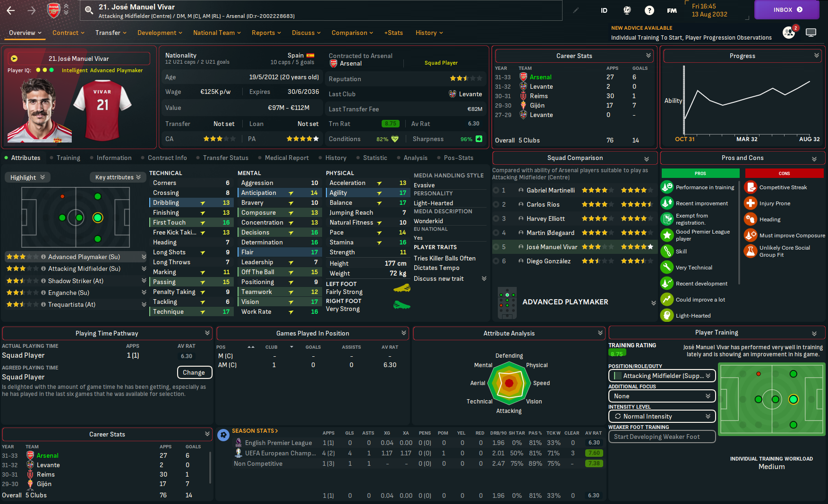Select the Statistic radio tab
The height and width of the screenshot is (504, 828).
point(372,158)
